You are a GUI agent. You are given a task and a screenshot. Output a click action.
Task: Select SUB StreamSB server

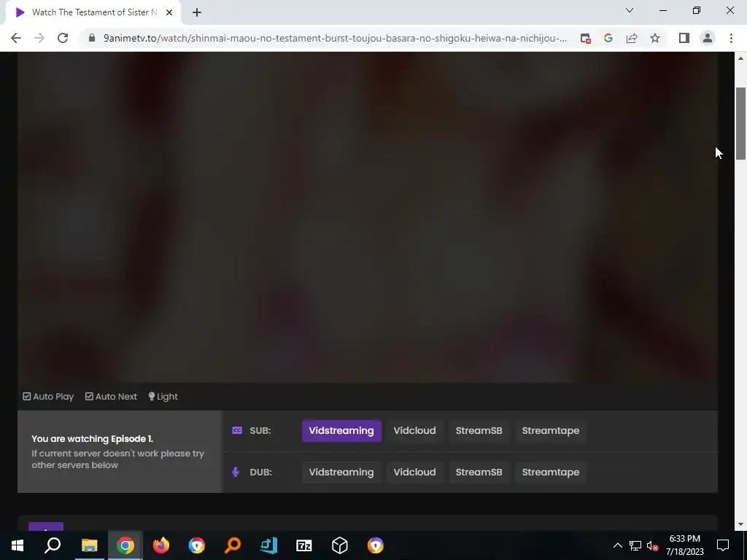tap(479, 430)
